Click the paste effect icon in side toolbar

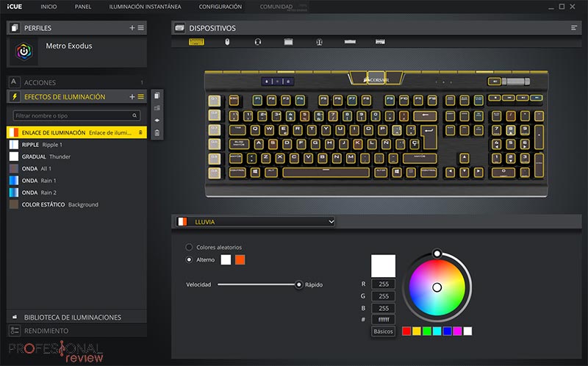(157, 108)
